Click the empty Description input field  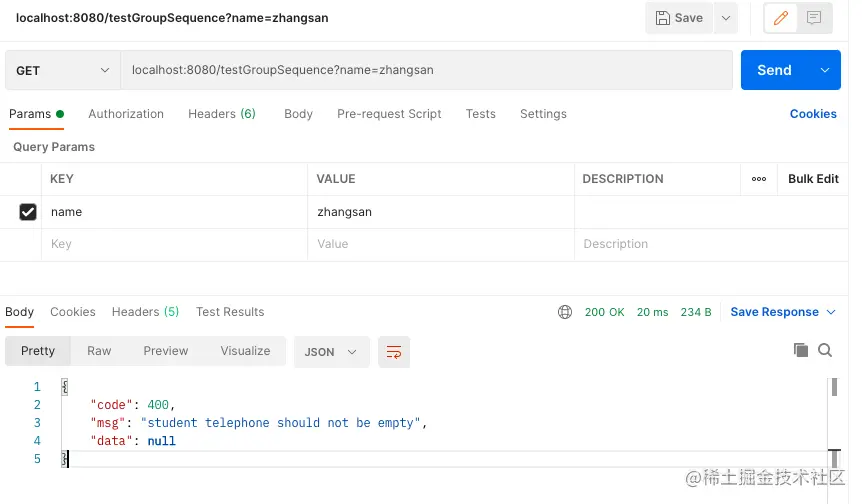[711, 244]
